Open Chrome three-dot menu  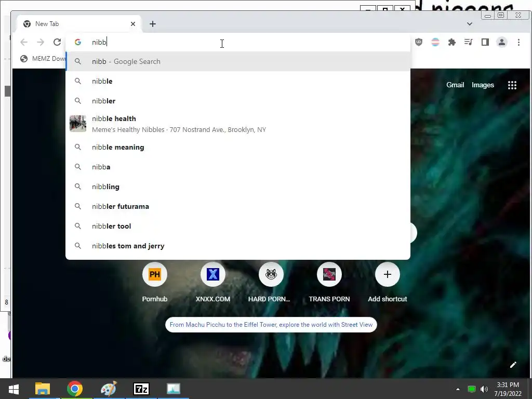pyautogui.click(x=518, y=42)
